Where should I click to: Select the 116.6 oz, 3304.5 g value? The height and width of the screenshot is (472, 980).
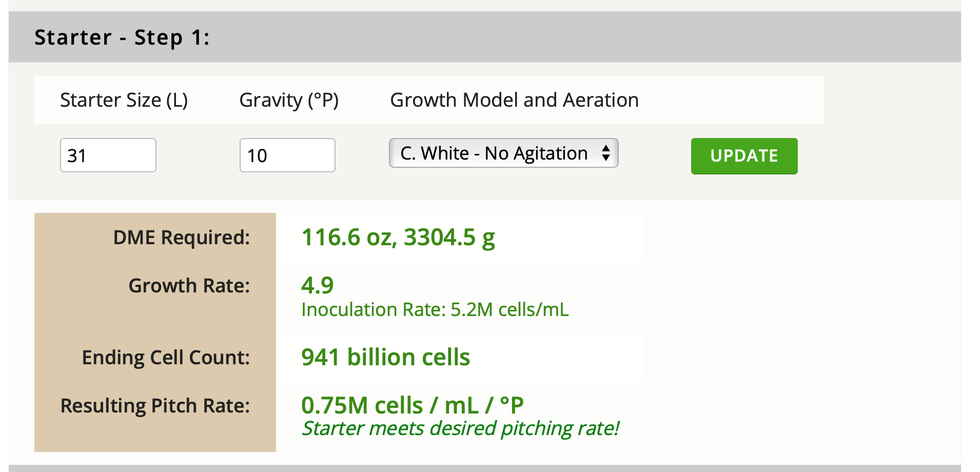(398, 238)
